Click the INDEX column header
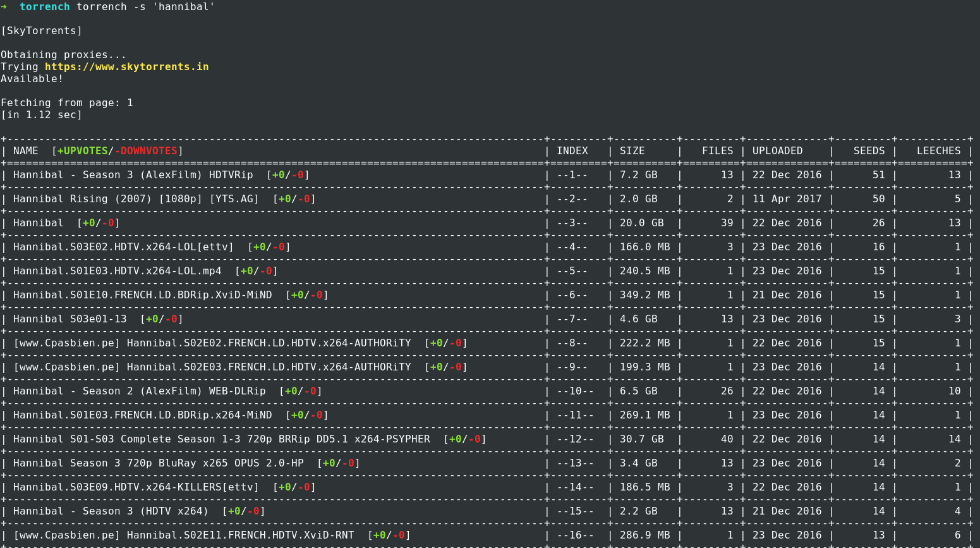980x548 pixels. [x=572, y=150]
